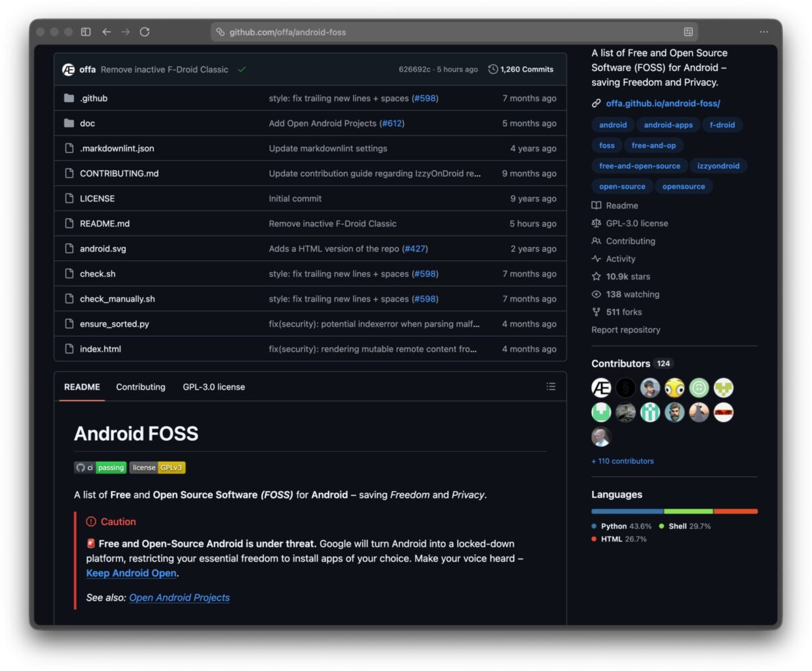812x671 pixels.
Task: Click the offa avatar in commit header
Action: pos(68,70)
